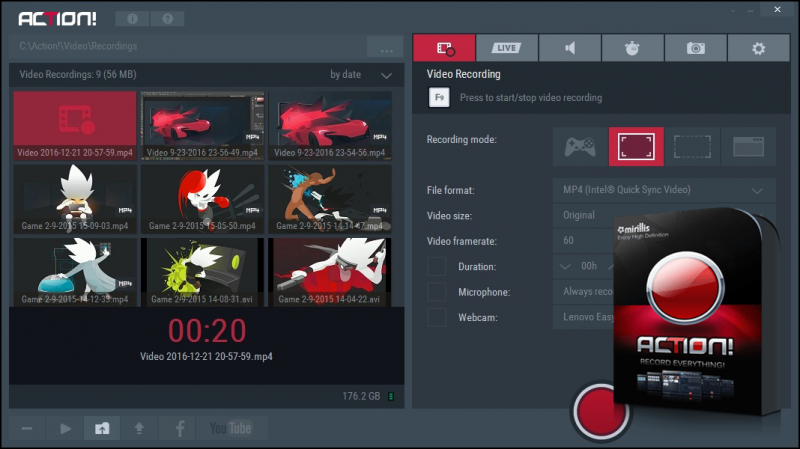Open the LIVE streaming tab
The height and width of the screenshot is (449, 800).
tap(507, 47)
